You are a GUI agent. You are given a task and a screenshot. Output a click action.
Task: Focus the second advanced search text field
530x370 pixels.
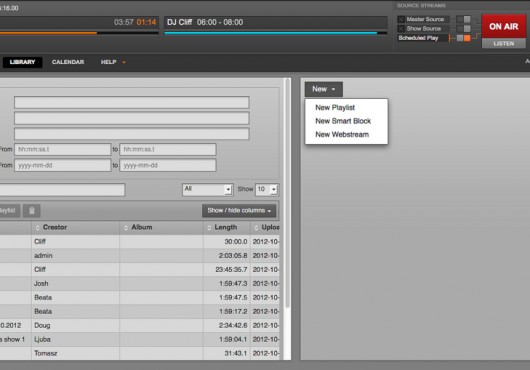(x=132, y=118)
